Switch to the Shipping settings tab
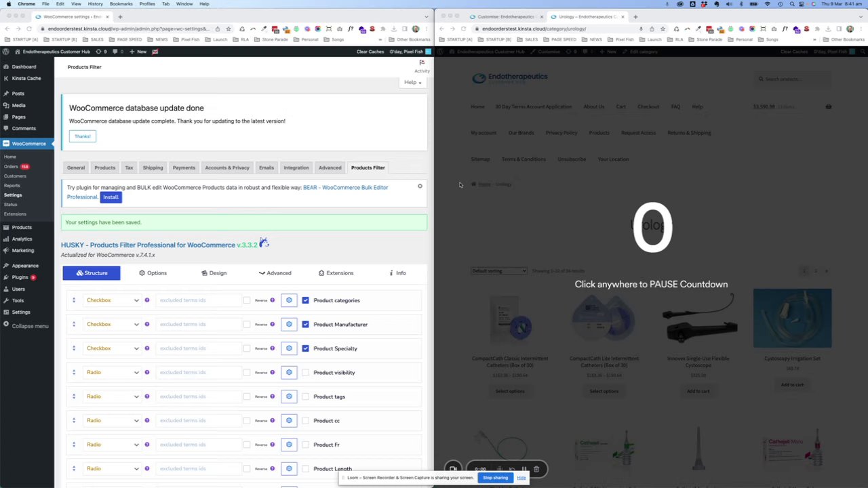Viewport: 868px width, 488px height. (153, 167)
